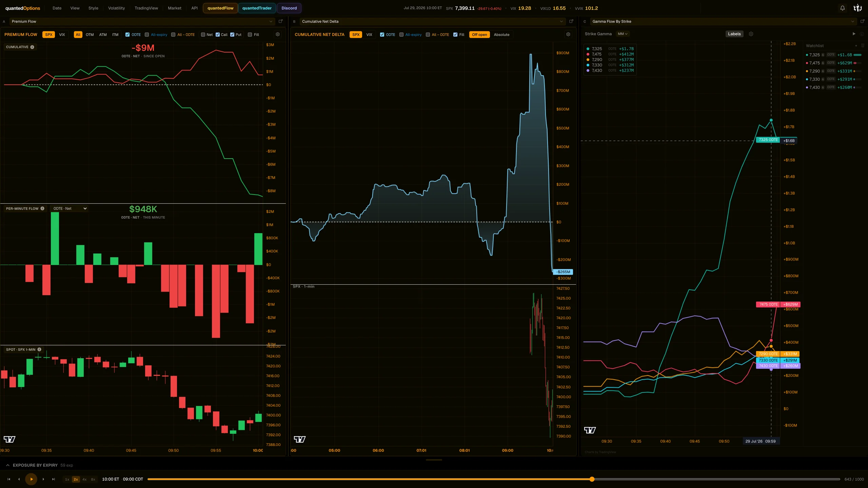Click the replay timeline slider handle
868x488 pixels.
tap(592, 479)
